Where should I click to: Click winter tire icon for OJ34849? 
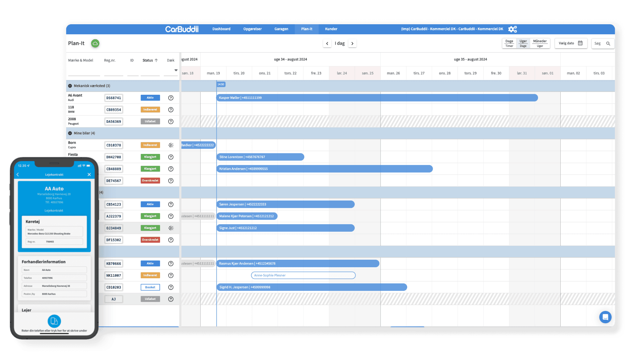pyautogui.click(x=171, y=228)
